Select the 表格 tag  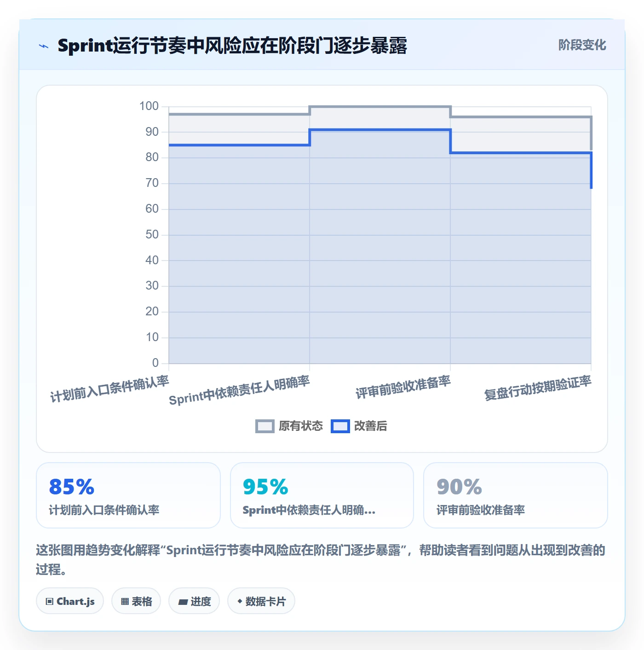coord(136,601)
